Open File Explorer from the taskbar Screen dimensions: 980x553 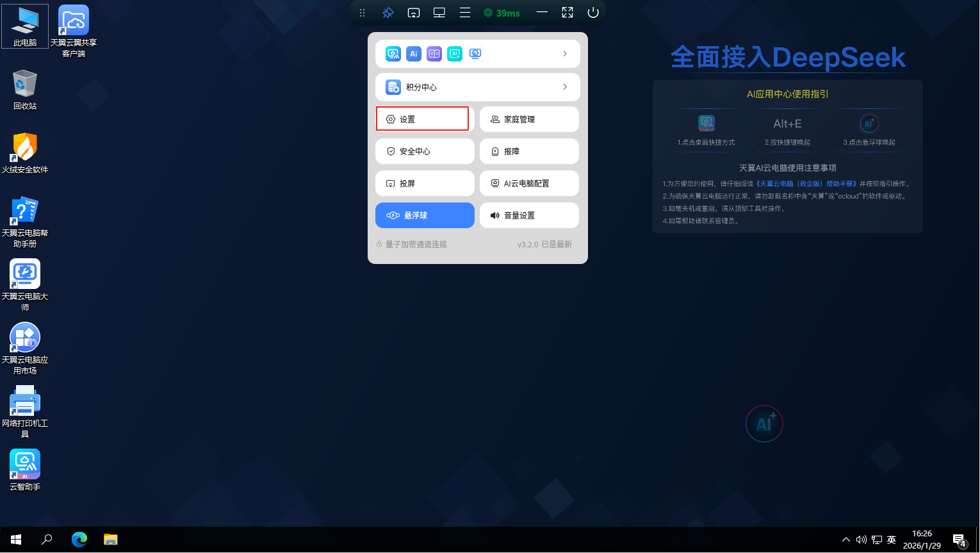click(111, 540)
